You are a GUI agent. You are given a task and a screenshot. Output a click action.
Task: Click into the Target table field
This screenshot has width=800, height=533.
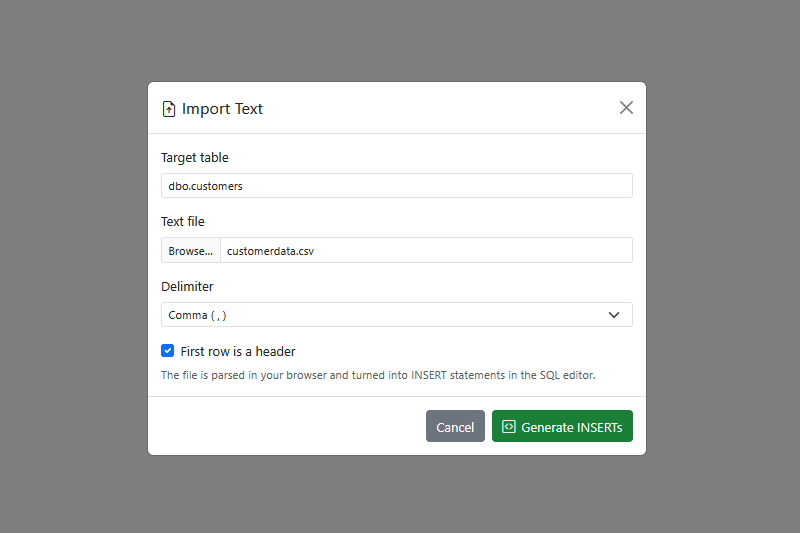click(x=396, y=186)
